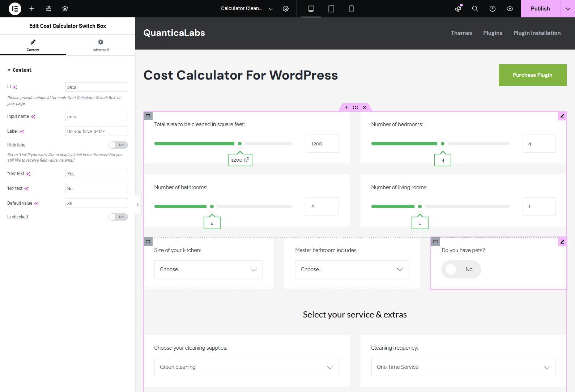Viewport: 575px width, 392px height.
Task: Toggle the pets switch in preview
Action: [x=461, y=269]
